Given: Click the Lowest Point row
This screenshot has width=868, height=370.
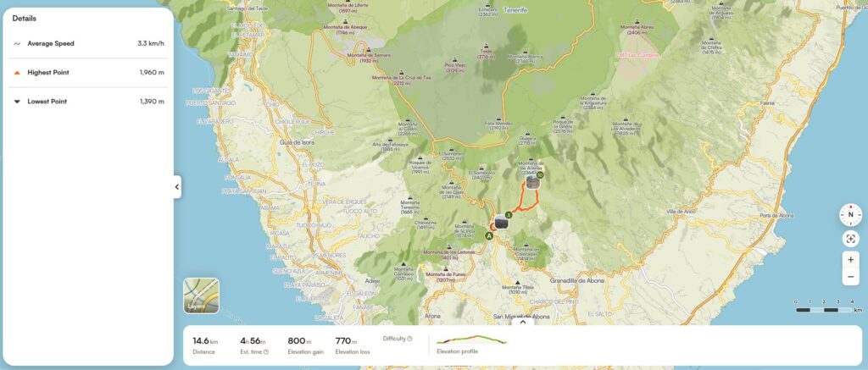Looking at the screenshot, I should point(88,102).
